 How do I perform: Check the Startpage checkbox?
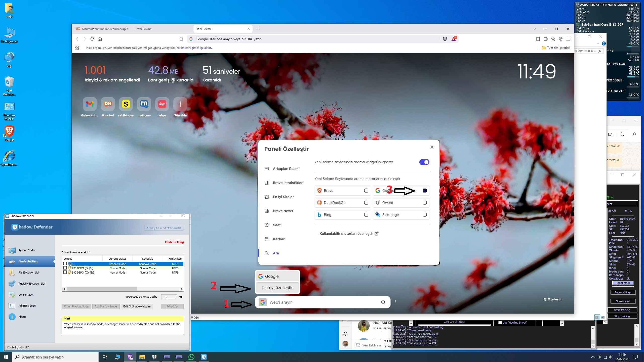coord(425,215)
